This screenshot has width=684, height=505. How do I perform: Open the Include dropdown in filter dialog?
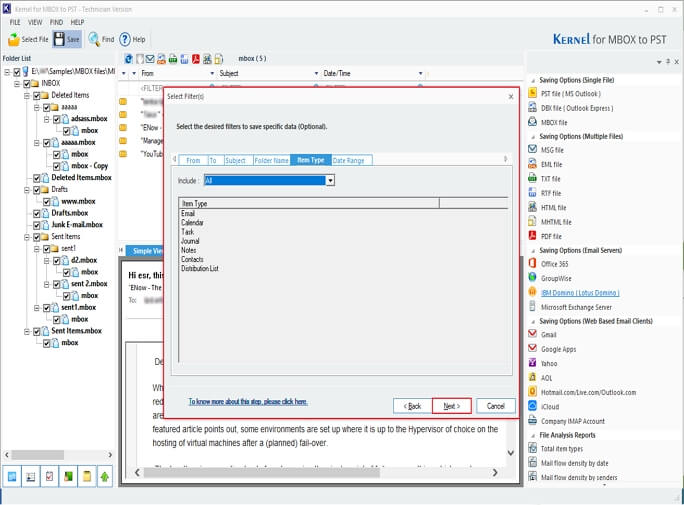[330, 181]
